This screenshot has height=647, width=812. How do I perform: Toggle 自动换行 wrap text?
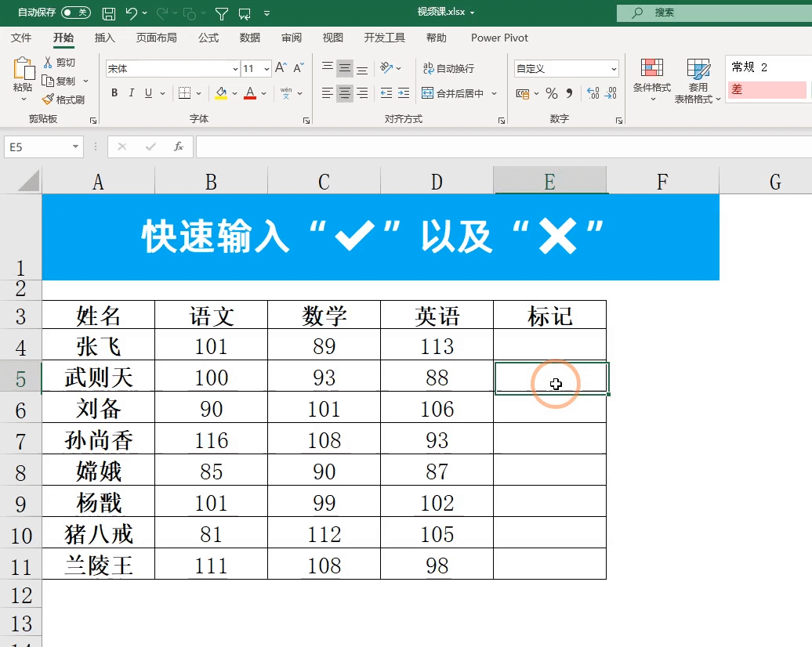pos(448,68)
